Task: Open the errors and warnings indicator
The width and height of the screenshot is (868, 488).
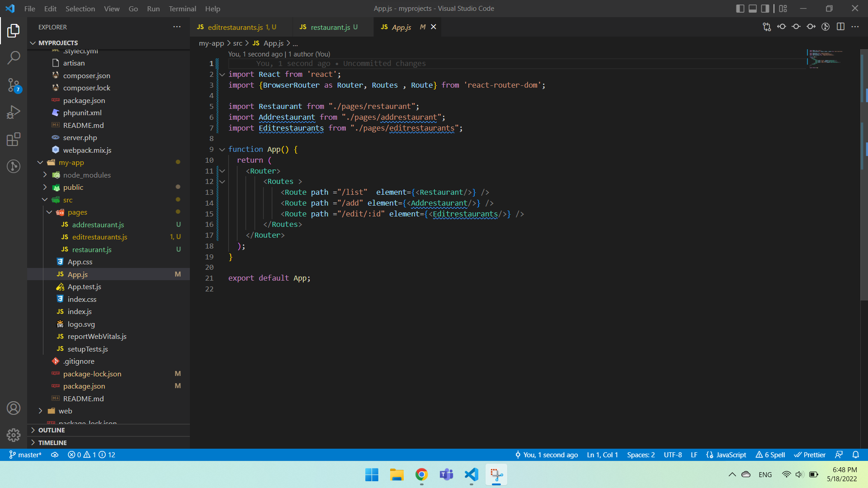Action: pyautogui.click(x=82, y=455)
